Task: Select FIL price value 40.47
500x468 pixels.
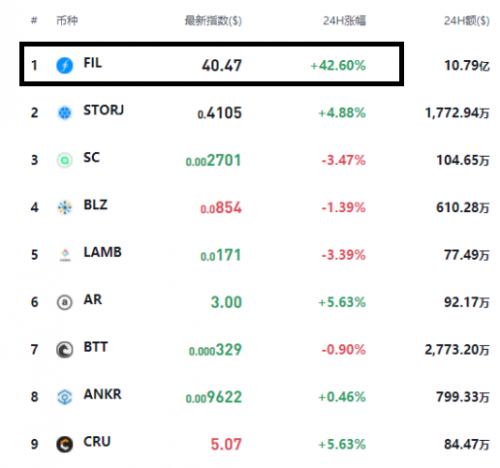Action: [x=222, y=65]
